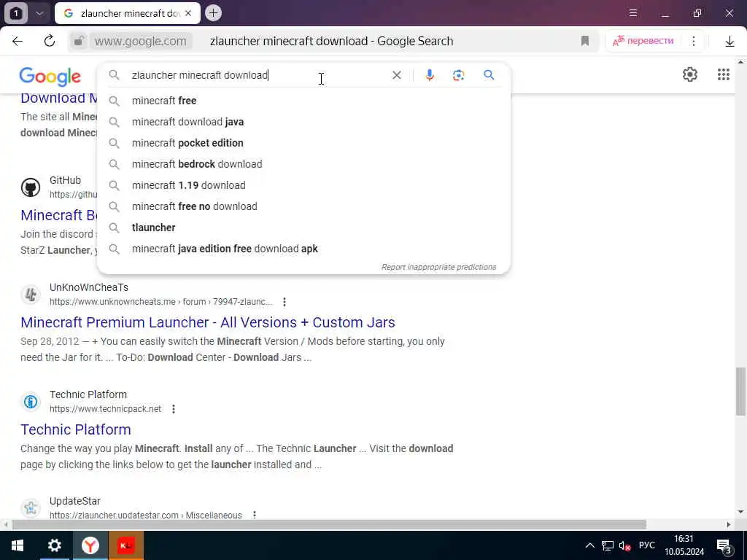Go back using the browser back arrow

tap(18, 41)
